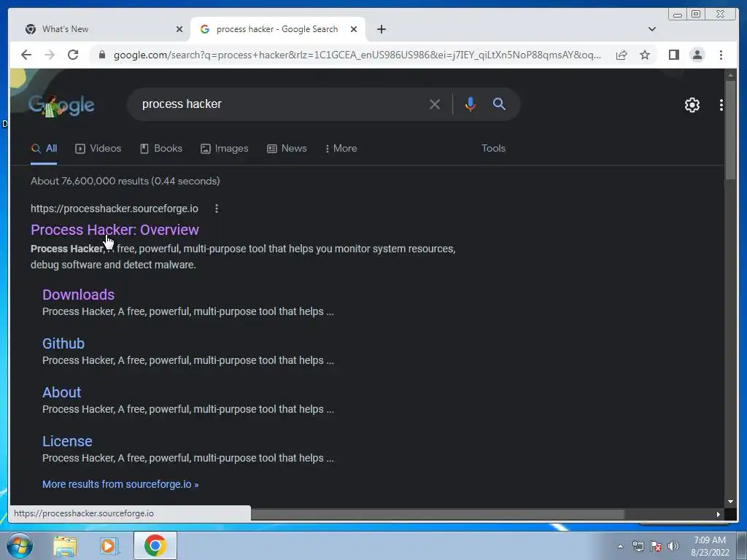
Task: Open a new tab with plus button
Action: [381, 29]
